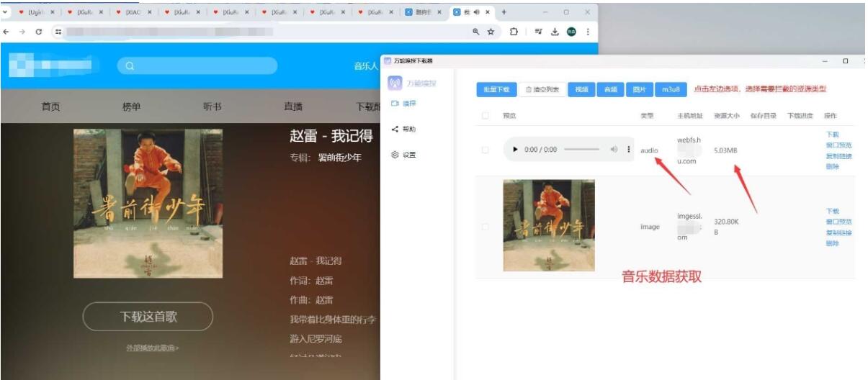The width and height of the screenshot is (868, 380).
Task: Tick the checkbox for the image row
Action: point(485,226)
